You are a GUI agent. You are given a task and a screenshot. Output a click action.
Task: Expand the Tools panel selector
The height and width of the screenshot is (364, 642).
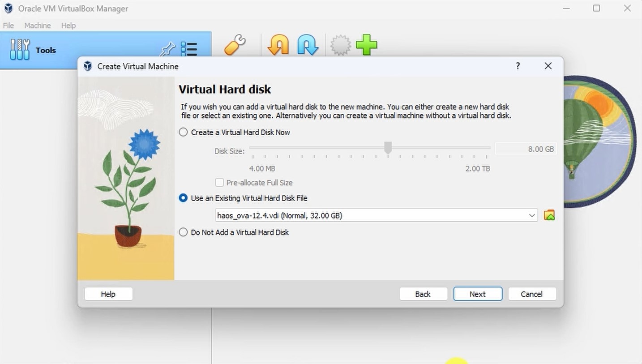(45, 50)
